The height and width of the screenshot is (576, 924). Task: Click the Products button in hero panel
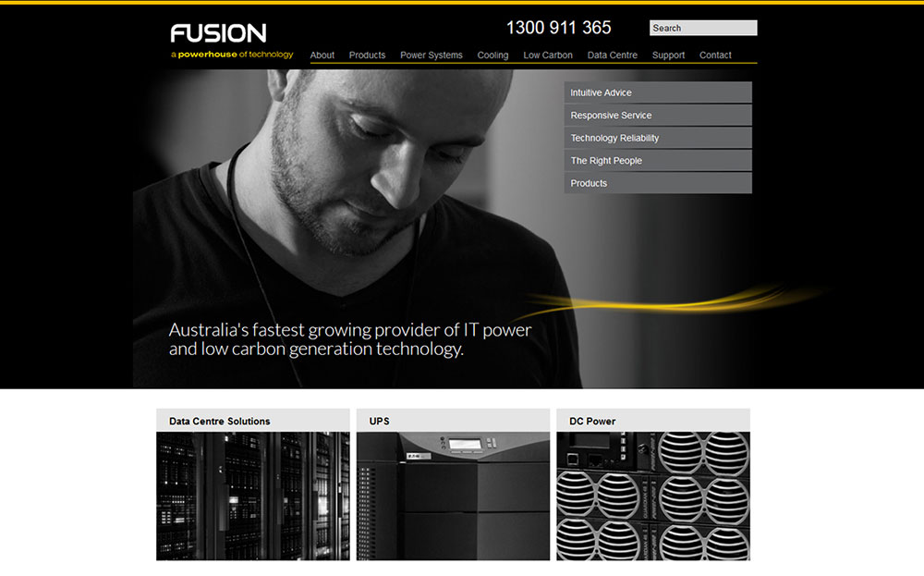658,183
